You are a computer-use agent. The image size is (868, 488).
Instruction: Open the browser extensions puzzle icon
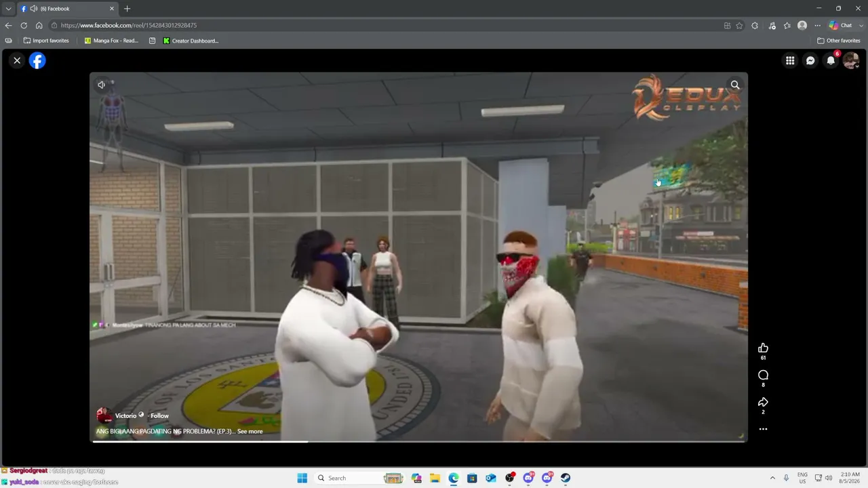(x=755, y=25)
